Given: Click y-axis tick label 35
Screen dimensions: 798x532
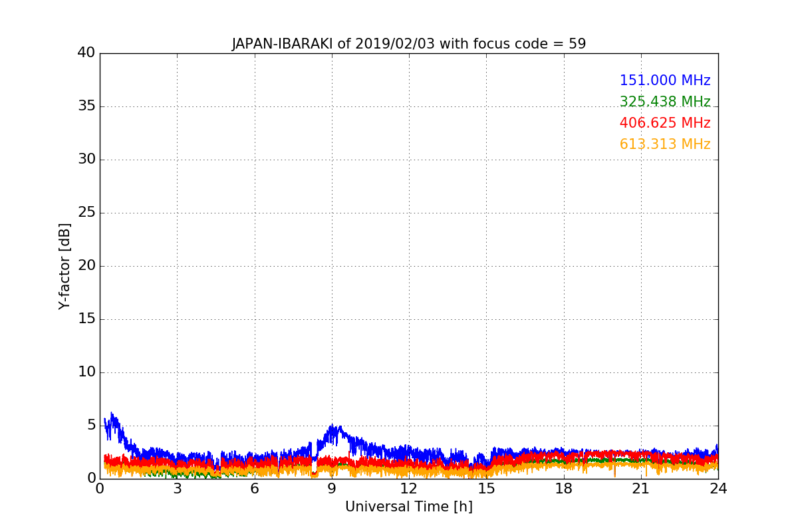Looking at the screenshot, I should [x=86, y=106].
